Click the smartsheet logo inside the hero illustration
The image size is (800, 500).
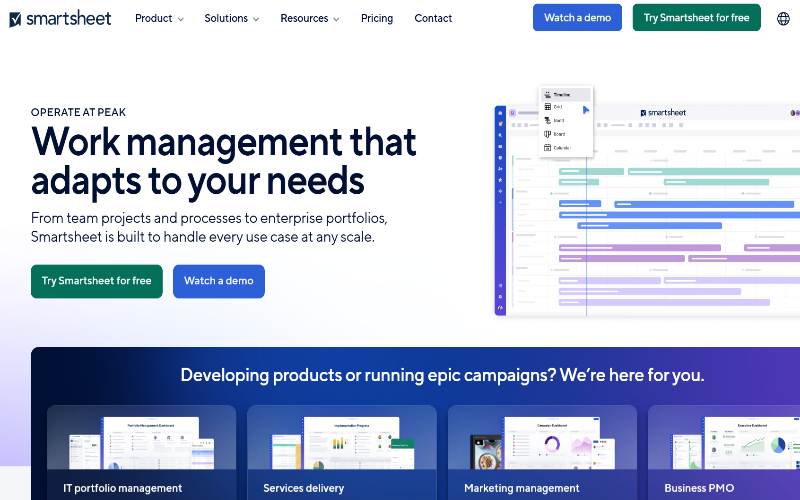pyautogui.click(x=663, y=113)
